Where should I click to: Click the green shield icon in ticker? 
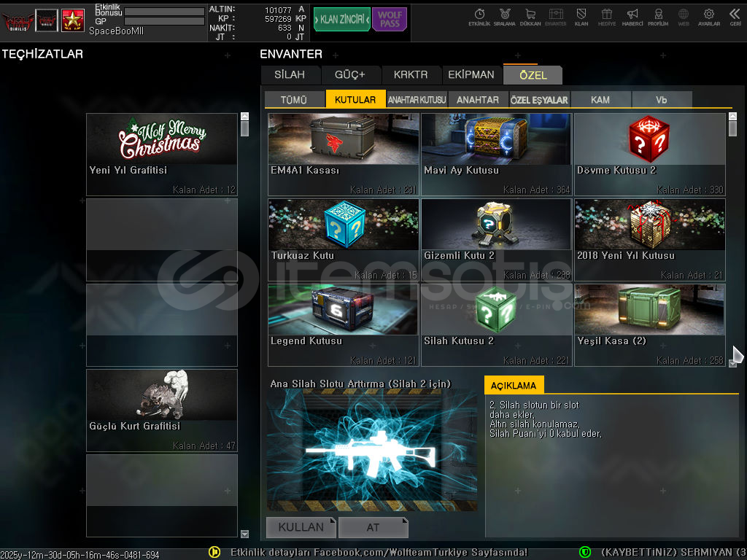pyautogui.click(x=584, y=552)
